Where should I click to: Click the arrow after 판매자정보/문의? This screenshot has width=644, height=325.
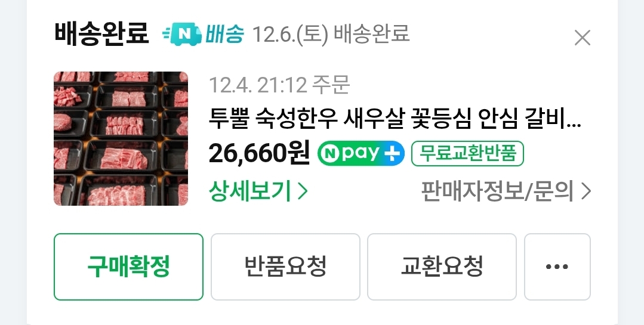(x=586, y=191)
